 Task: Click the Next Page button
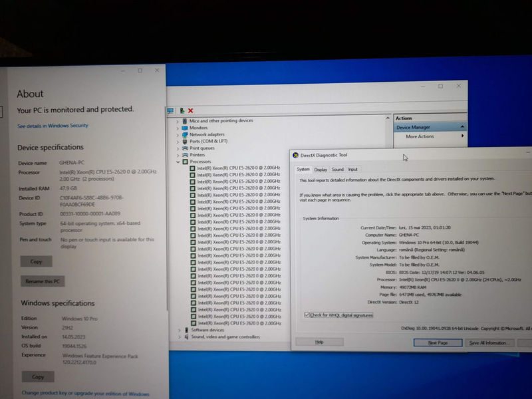pyautogui.click(x=438, y=342)
